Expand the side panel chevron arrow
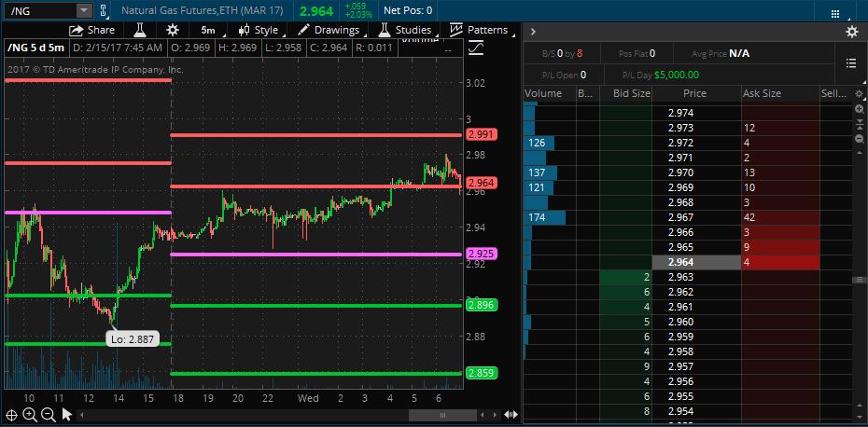 [532, 32]
